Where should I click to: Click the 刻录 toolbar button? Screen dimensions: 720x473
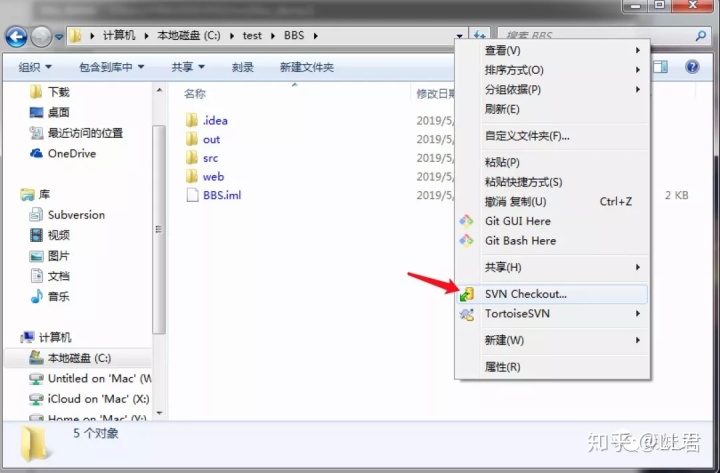tap(242, 67)
